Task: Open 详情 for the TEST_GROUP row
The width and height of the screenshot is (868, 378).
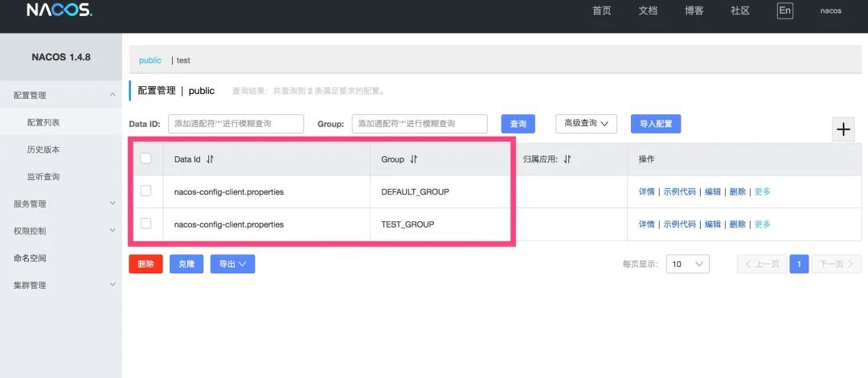Action: (646, 224)
